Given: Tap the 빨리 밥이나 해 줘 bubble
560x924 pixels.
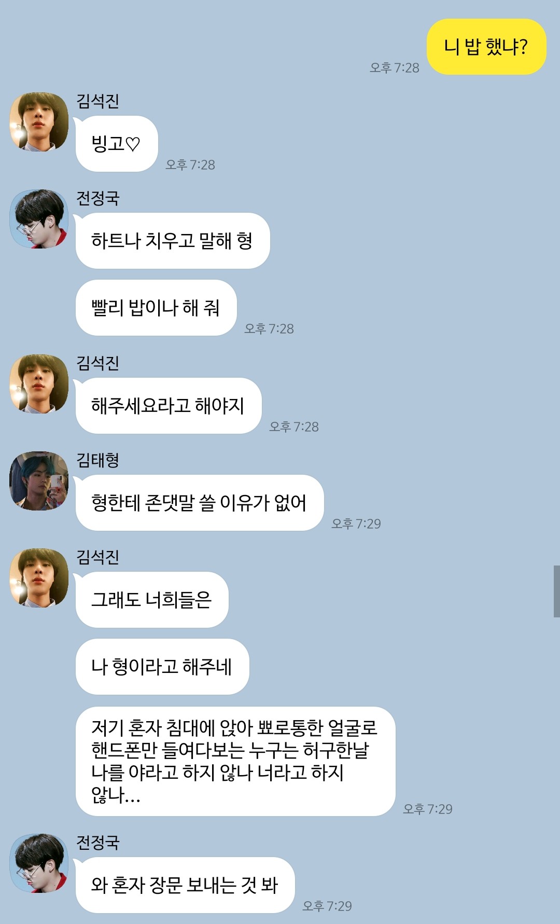Looking at the screenshot, I should (x=156, y=308).
